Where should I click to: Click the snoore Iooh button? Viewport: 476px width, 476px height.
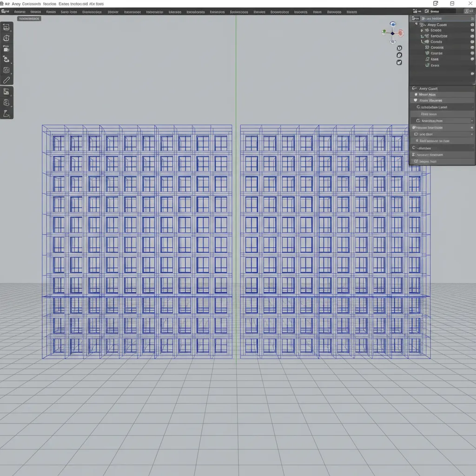[443, 161]
